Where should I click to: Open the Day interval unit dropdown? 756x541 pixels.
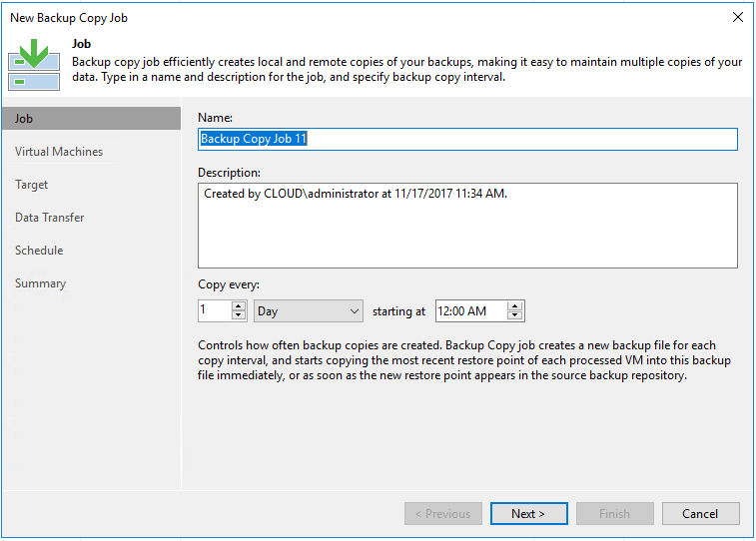(308, 311)
